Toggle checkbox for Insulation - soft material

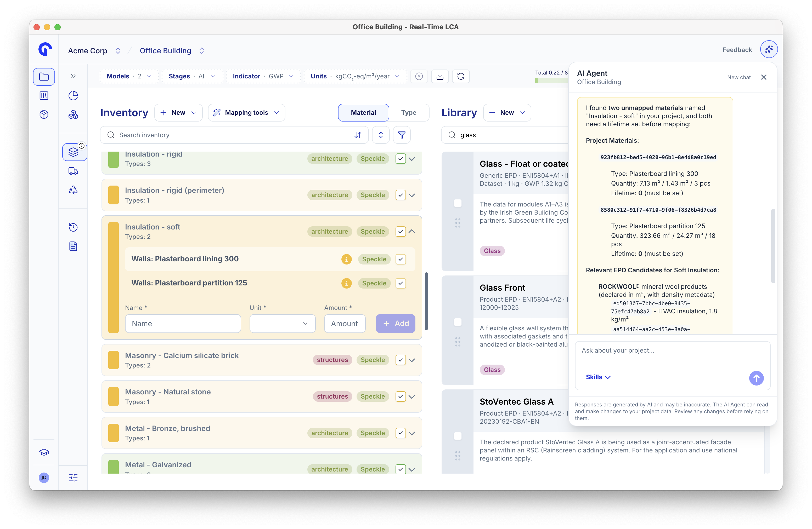pyautogui.click(x=401, y=232)
